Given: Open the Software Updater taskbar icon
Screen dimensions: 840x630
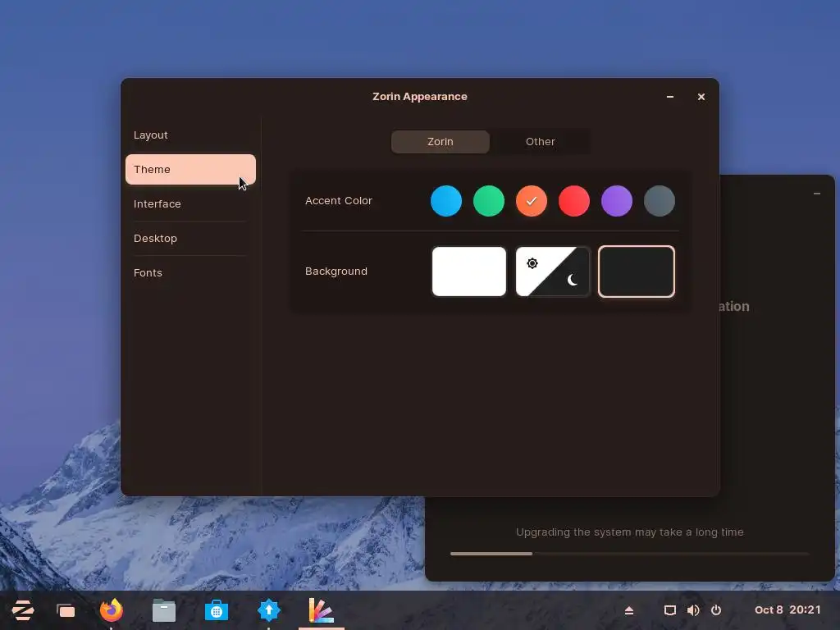Looking at the screenshot, I should pyautogui.click(x=269, y=610).
